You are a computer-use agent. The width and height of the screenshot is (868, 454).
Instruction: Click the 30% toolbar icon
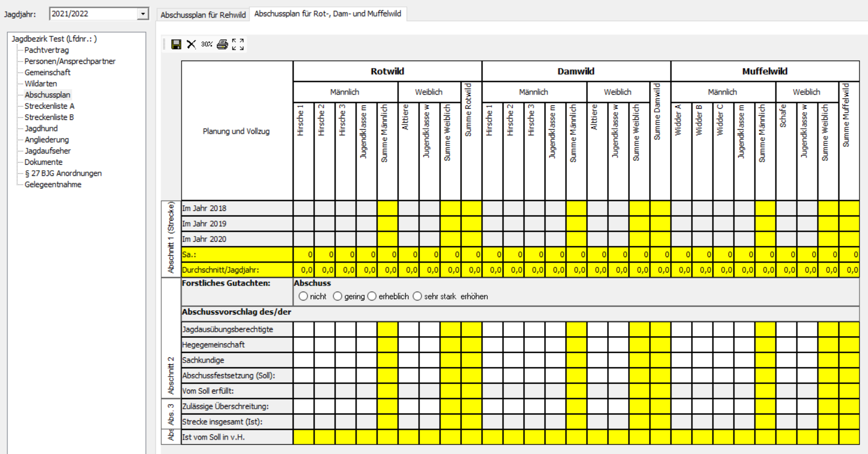207,44
